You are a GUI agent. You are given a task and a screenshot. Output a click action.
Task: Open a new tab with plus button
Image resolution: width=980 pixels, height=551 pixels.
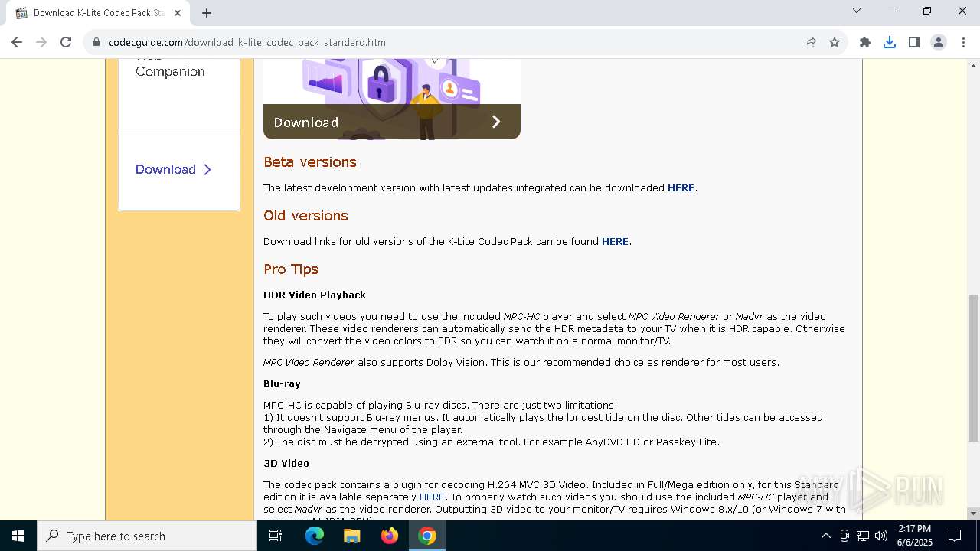[207, 13]
